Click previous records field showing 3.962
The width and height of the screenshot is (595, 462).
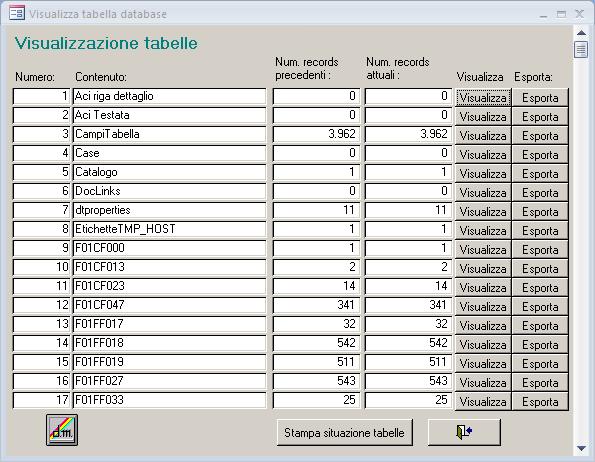pyautogui.click(x=316, y=134)
